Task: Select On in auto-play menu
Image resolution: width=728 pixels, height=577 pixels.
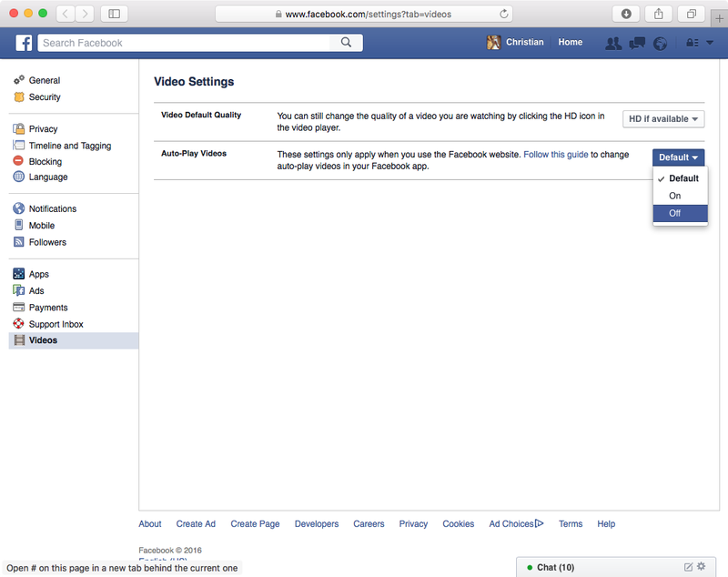Action: [680, 196]
